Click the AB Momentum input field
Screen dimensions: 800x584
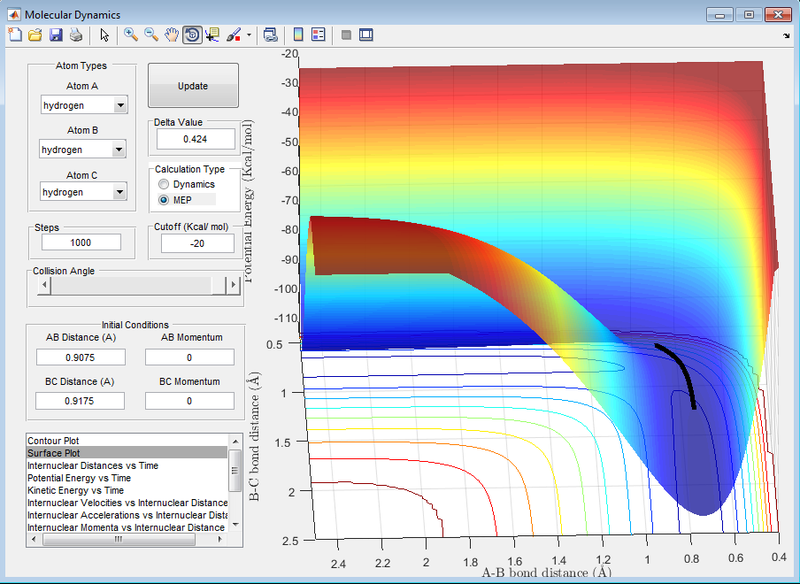pyautogui.click(x=189, y=357)
